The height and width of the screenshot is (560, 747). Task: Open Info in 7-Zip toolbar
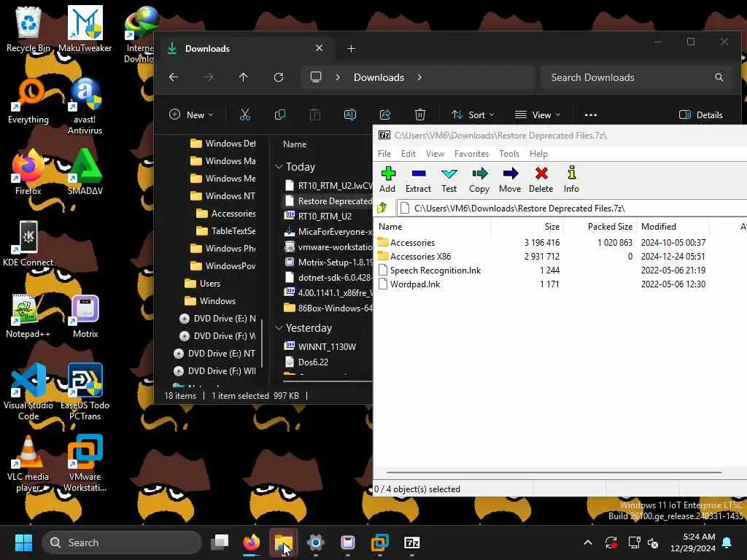click(571, 179)
